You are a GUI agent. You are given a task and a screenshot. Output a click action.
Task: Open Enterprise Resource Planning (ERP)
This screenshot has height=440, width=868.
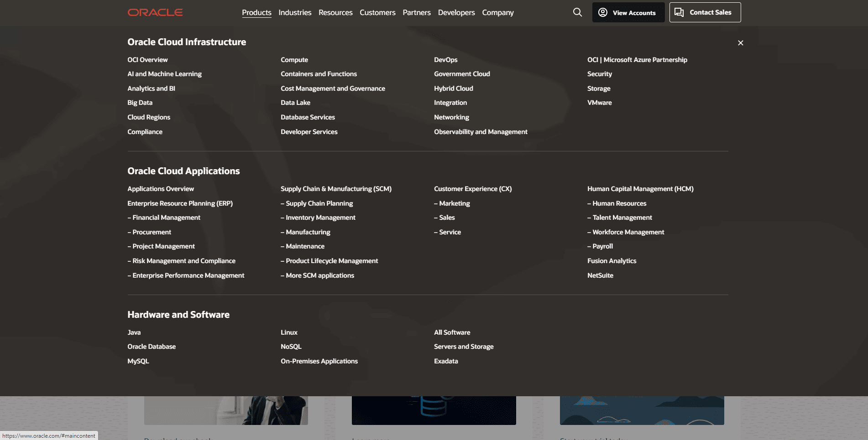(180, 203)
